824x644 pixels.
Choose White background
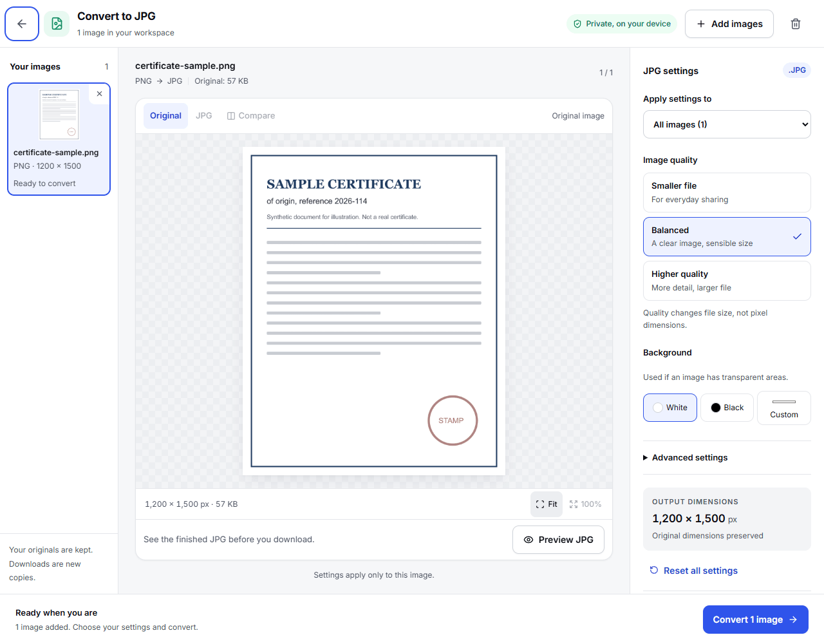pos(670,408)
